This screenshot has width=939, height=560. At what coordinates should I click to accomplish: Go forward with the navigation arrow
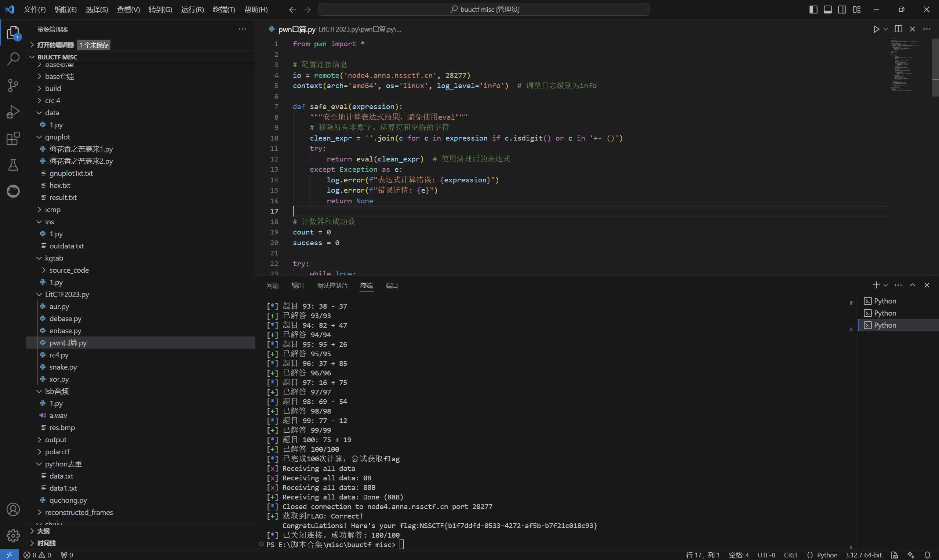307,10
